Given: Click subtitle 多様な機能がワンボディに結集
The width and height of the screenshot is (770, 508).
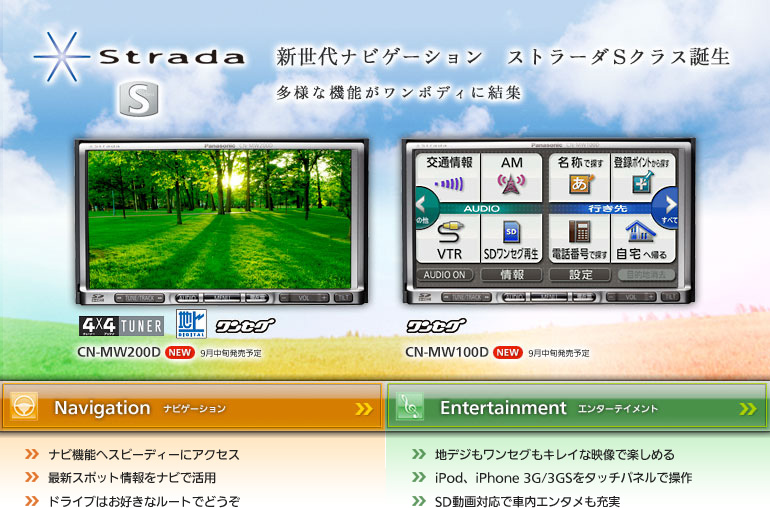Looking at the screenshot, I should [398, 92].
